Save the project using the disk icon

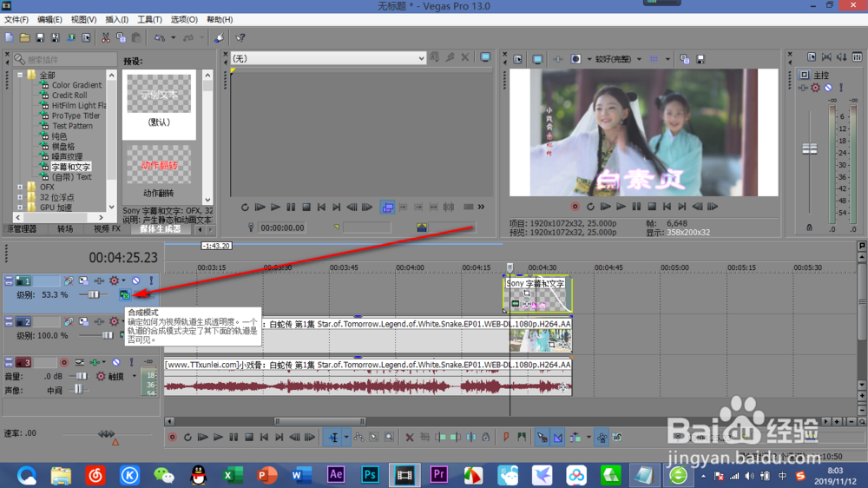tap(40, 37)
